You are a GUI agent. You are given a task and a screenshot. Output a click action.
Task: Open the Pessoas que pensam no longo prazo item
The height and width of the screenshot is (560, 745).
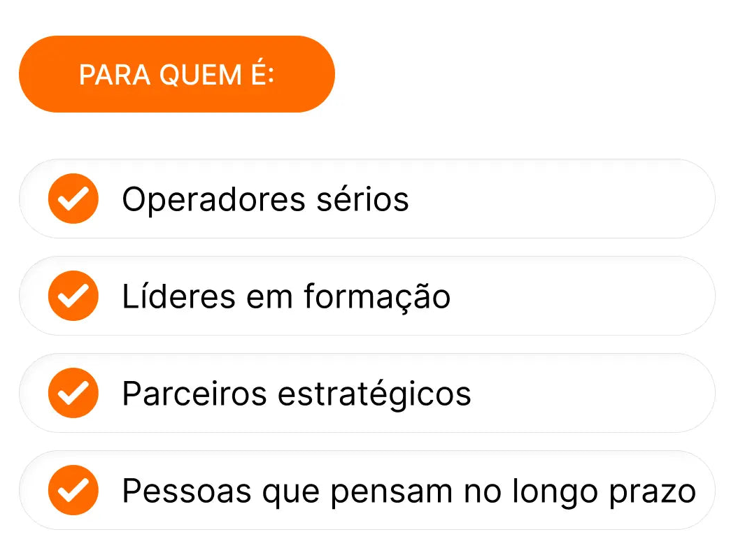(409, 491)
